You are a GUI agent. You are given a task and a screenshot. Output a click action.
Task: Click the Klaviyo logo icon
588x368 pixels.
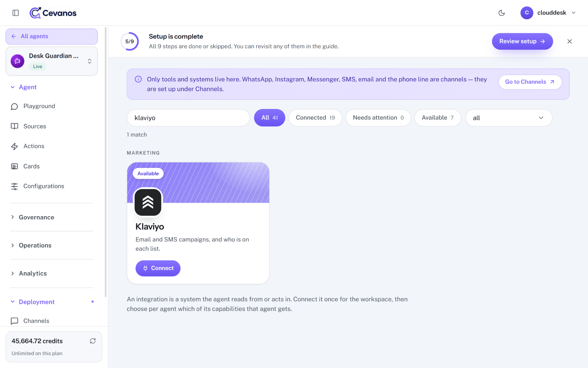(148, 202)
